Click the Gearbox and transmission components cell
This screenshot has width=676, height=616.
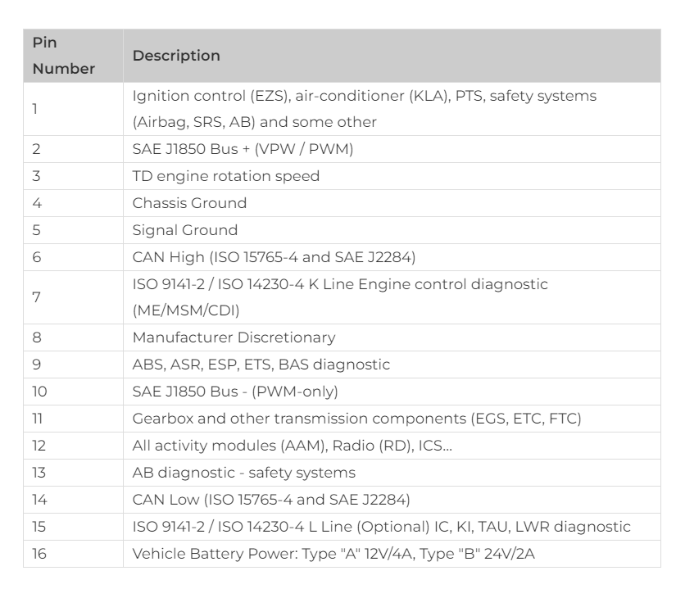[392, 419]
